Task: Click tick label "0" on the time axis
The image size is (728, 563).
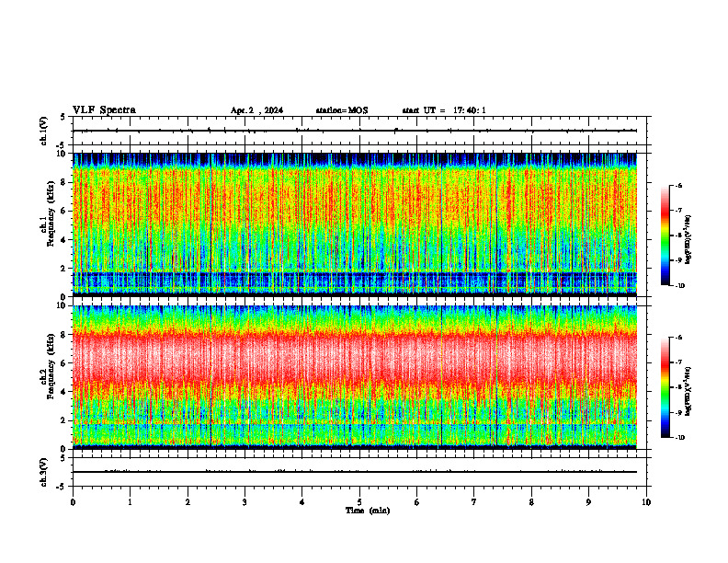Action: 73,502
